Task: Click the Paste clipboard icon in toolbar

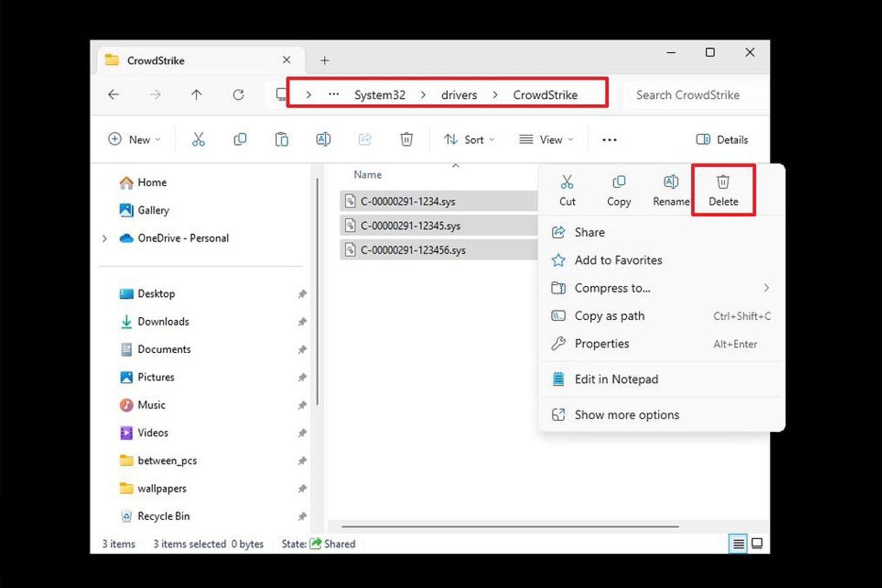Action: (282, 139)
